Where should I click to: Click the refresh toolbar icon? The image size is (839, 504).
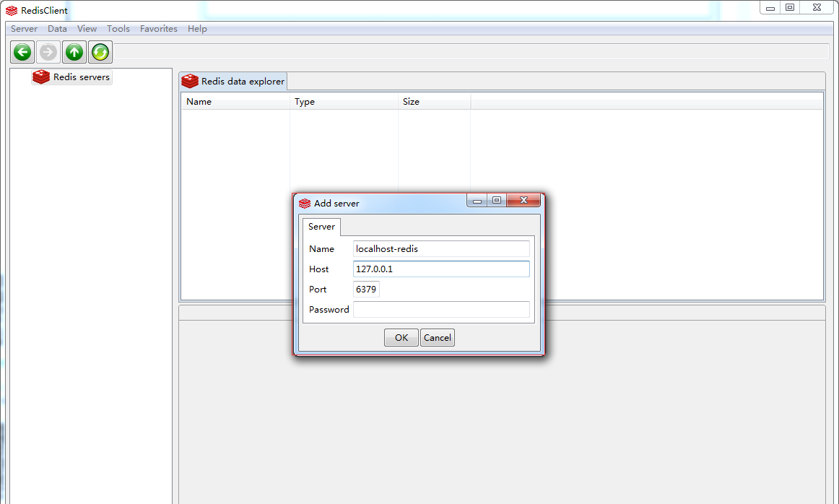point(100,51)
